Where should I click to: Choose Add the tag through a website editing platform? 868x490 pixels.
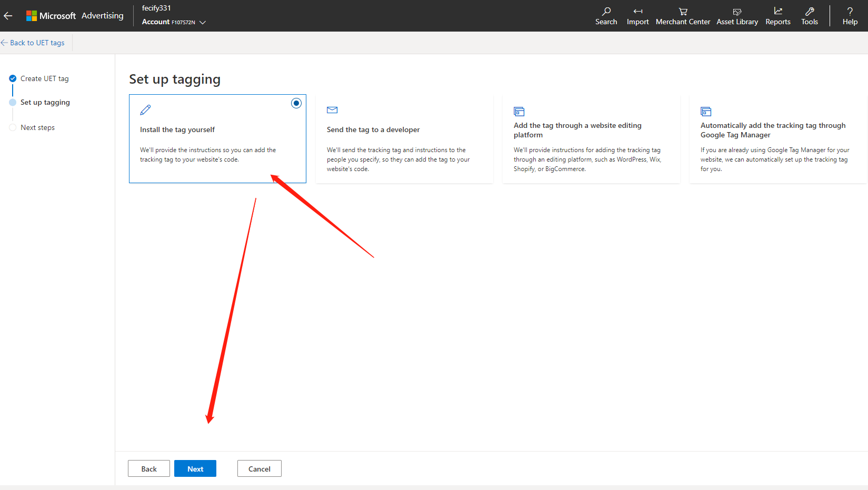pyautogui.click(x=591, y=139)
